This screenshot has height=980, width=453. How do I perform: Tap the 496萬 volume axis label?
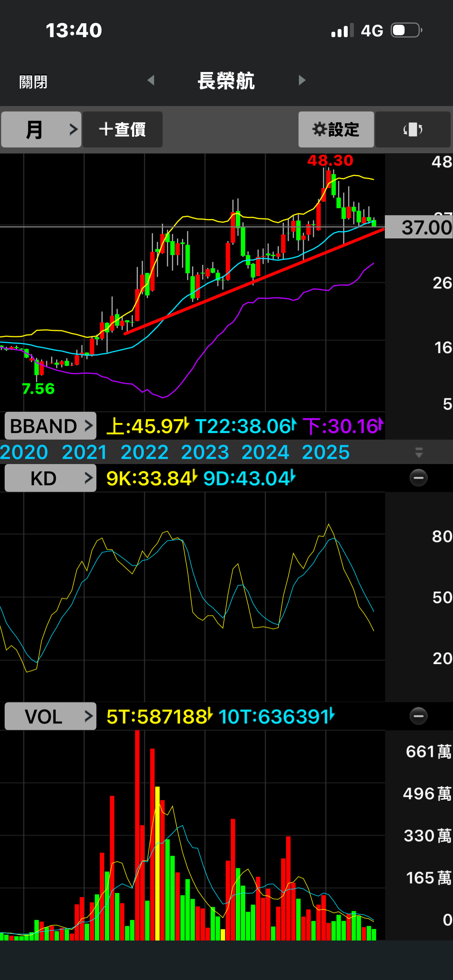tap(427, 793)
